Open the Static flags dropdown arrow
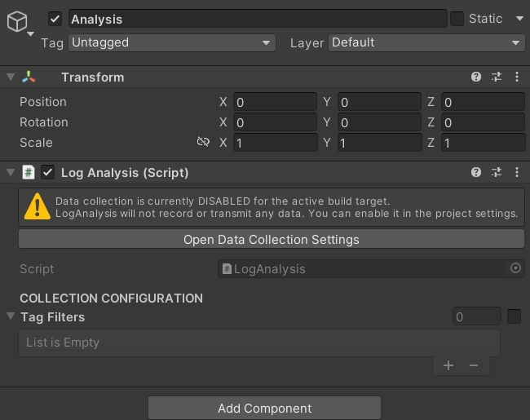The height and width of the screenshot is (420, 530). point(519,18)
